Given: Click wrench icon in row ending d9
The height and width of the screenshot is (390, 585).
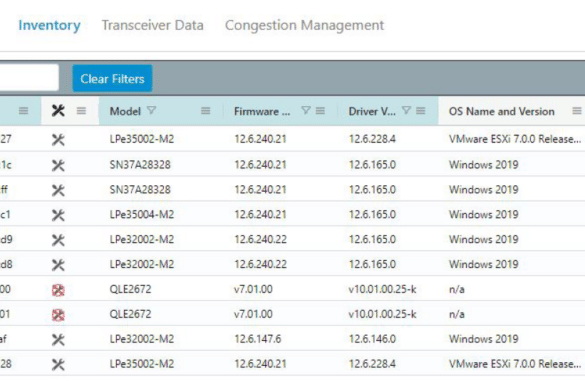Looking at the screenshot, I should click(x=58, y=240).
